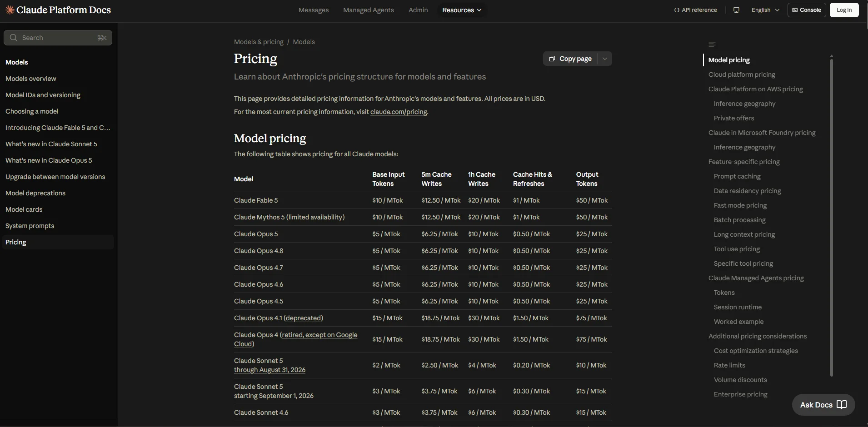The image size is (868, 427).
Task: Open the Ask Docs assistant
Action: (823, 405)
